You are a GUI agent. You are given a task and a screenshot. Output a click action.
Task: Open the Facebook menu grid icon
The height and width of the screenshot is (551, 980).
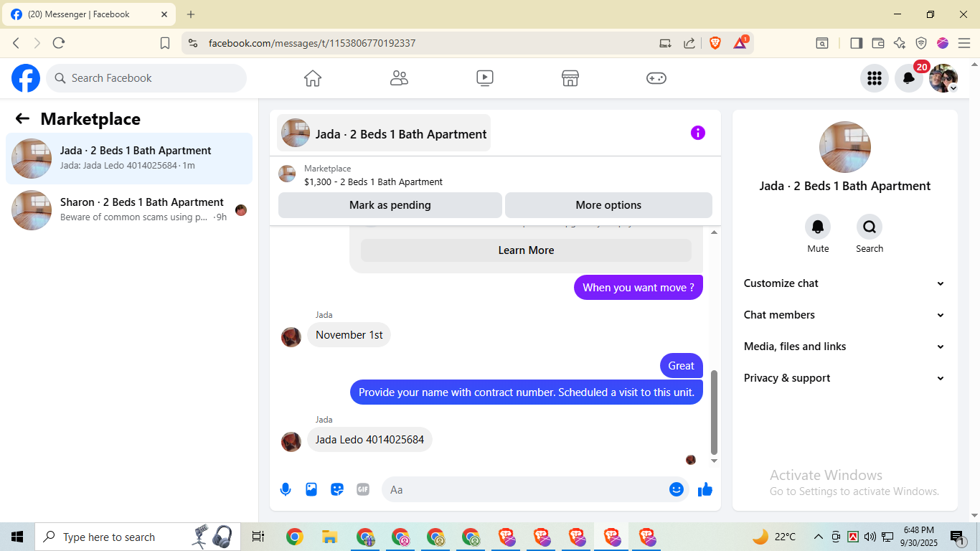[x=875, y=78]
